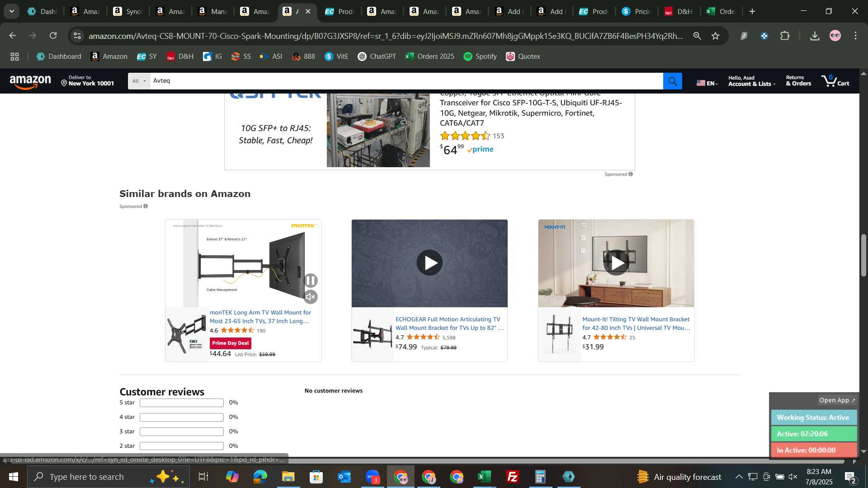Open Outlook from the taskbar

(x=344, y=477)
